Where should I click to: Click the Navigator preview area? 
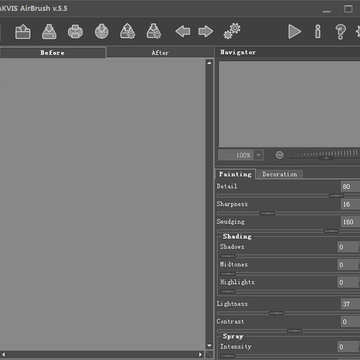click(x=289, y=104)
